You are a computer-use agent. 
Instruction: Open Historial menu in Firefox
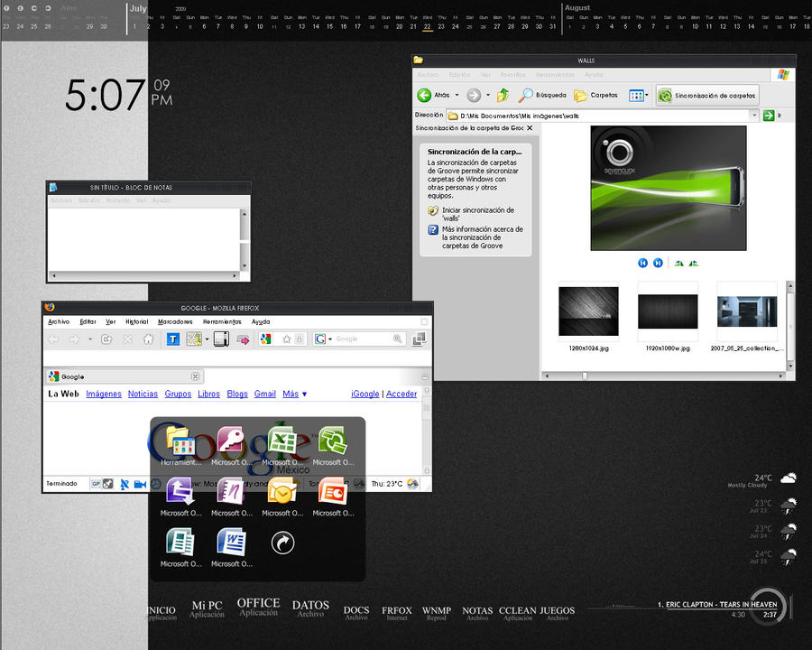137,322
